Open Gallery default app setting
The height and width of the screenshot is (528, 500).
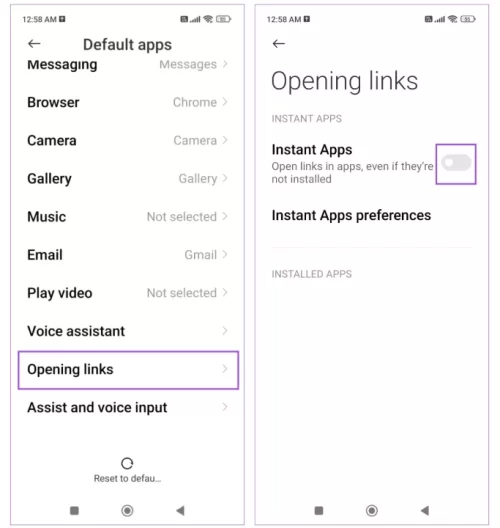click(128, 178)
